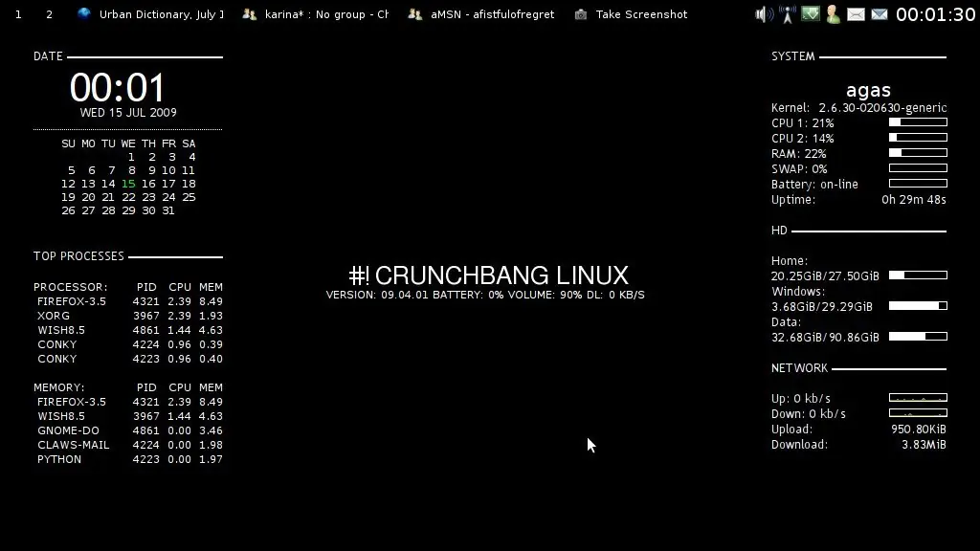The width and height of the screenshot is (980, 551).
Task: Click the Data partition usage bar
Action: pos(918,336)
